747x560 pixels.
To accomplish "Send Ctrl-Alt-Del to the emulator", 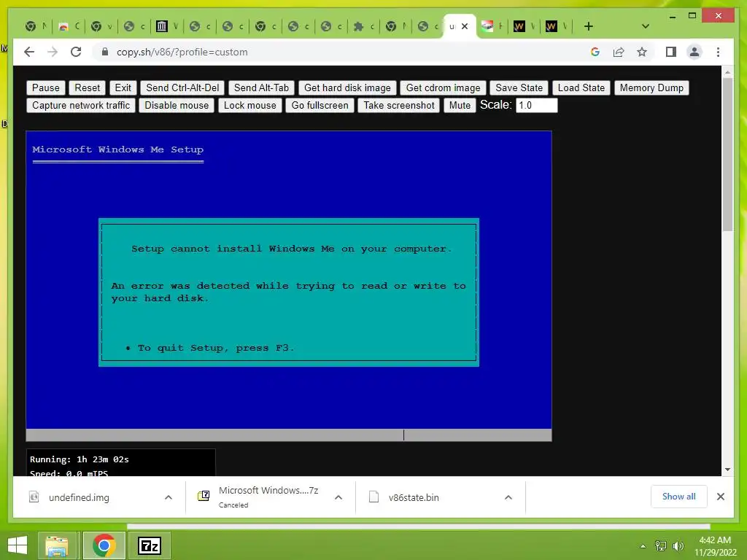I will (x=182, y=87).
